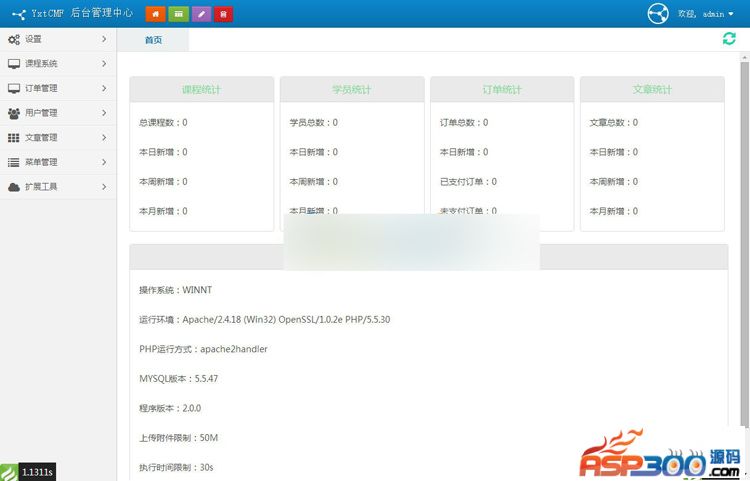Click the 学员总数：0 text
Screen dimensions: 750x481
coord(313,123)
